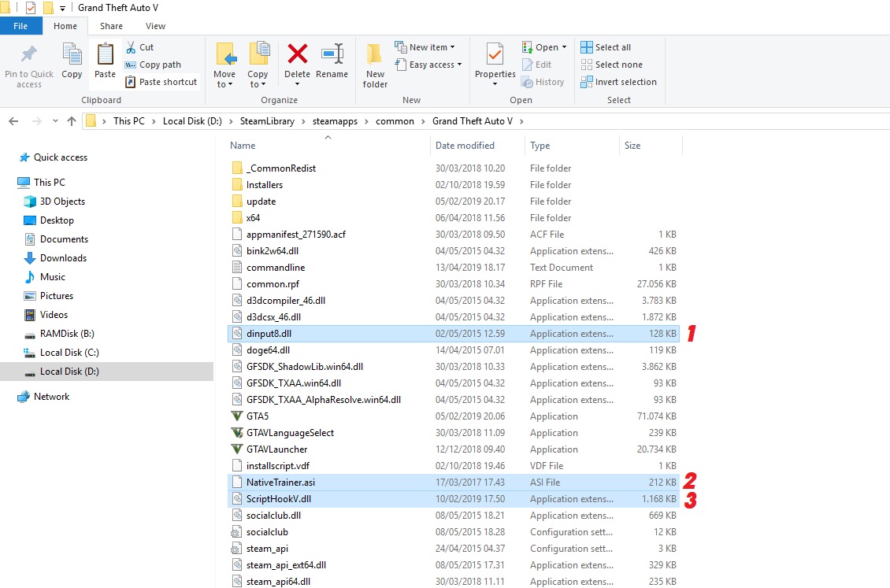Switch to the Home ribbon tab

click(65, 26)
